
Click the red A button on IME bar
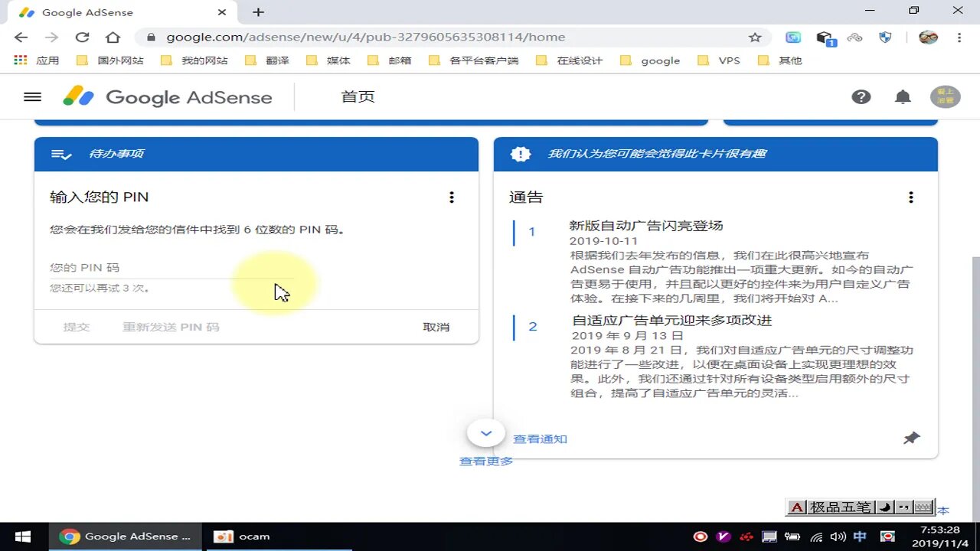[x=796, y=507]
